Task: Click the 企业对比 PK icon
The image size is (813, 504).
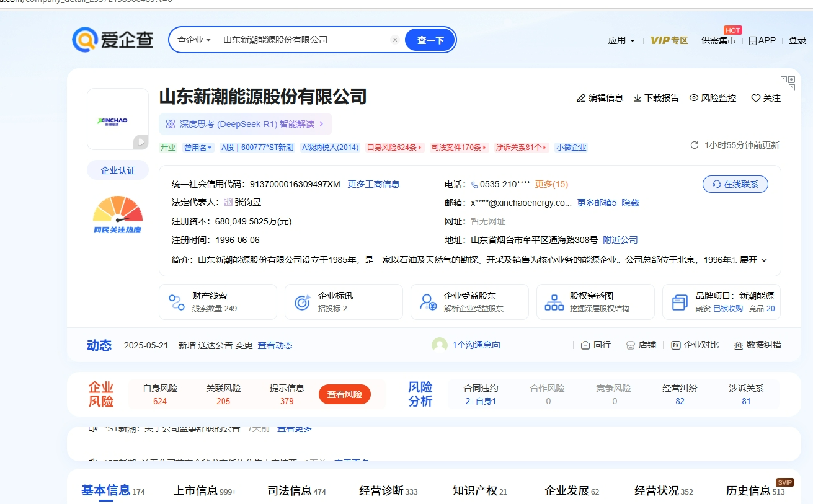Action: point(676,345)
